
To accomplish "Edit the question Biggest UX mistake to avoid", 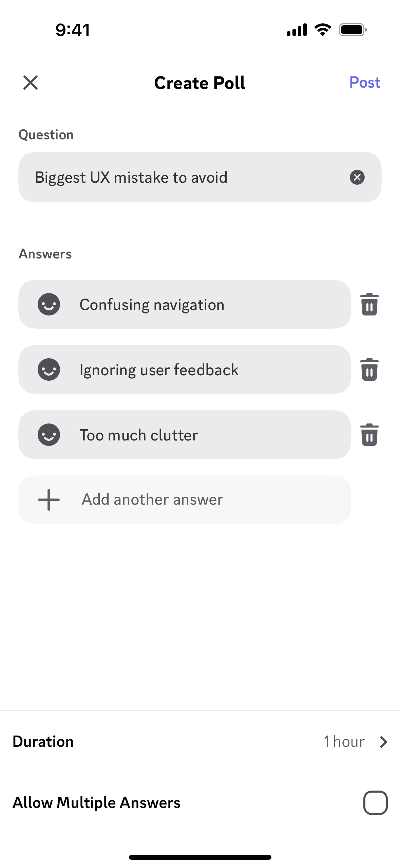I will pos(170,177).
